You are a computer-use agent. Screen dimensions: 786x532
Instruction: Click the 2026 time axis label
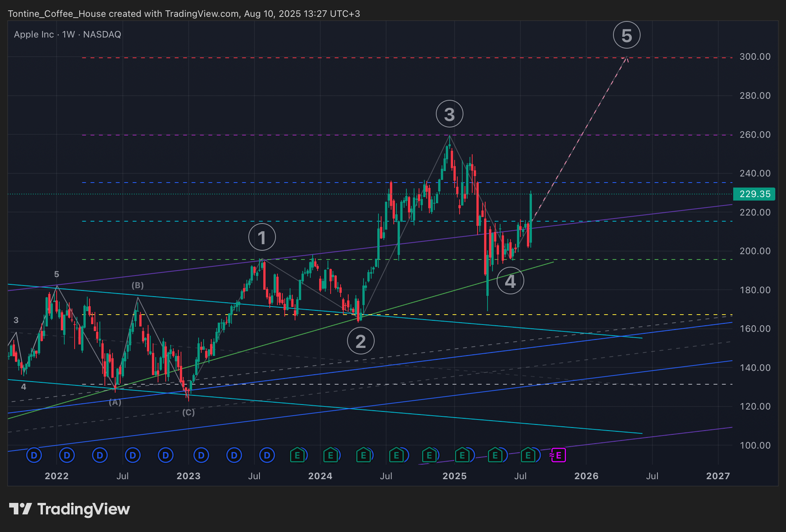coord(587,476)
